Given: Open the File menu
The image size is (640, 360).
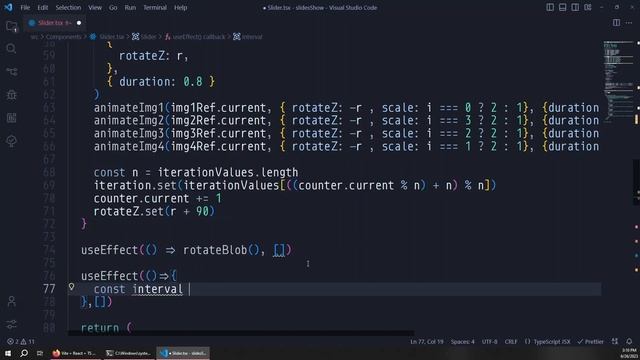Looking at the screenshot, I should click(25, 7).
